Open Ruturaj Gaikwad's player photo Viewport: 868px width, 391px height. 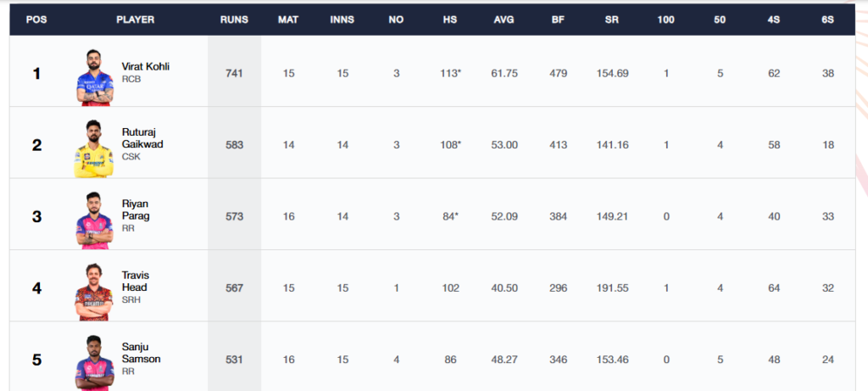93,148
